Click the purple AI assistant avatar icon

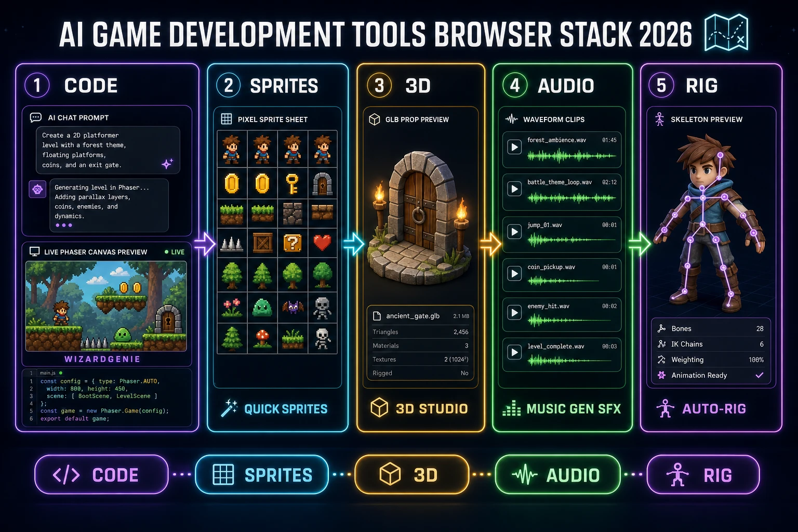click(x=37, y=190)
